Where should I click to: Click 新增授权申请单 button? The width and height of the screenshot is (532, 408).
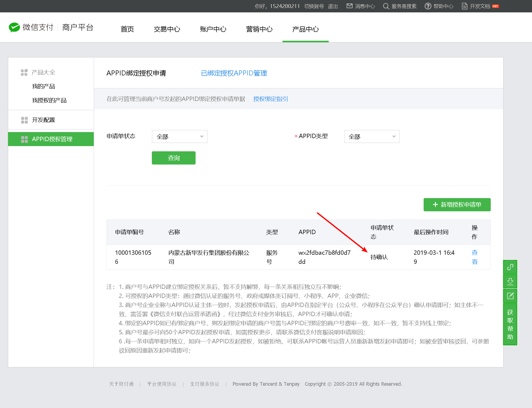pyautogui.click(x=457, y=205)
